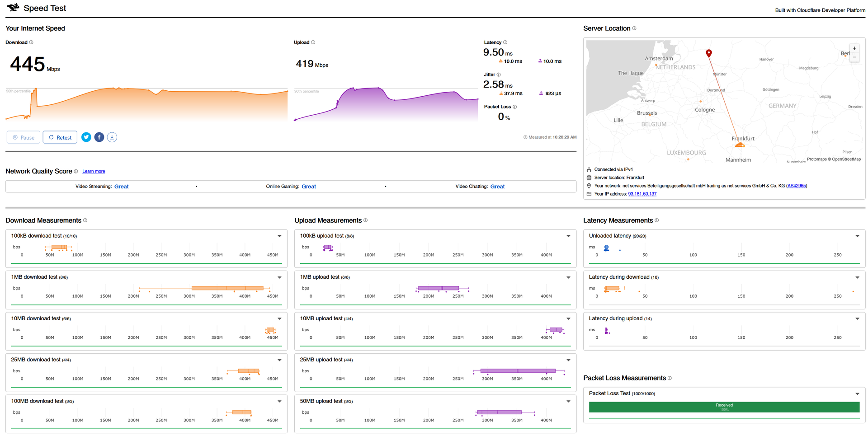Viewport: 868px width, 435px height.
Task: Click the download results icon
Action: pyautogui.click(x=112, y=137)
